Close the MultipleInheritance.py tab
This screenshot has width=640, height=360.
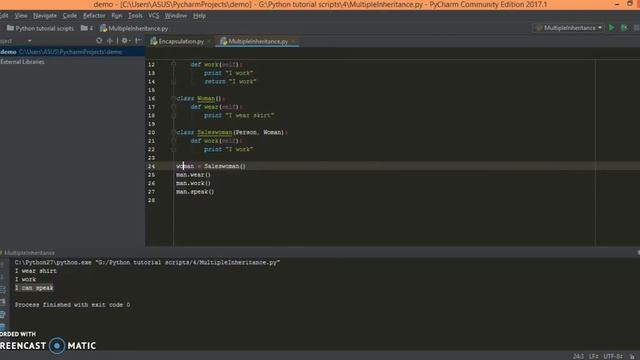coord(293,41)
